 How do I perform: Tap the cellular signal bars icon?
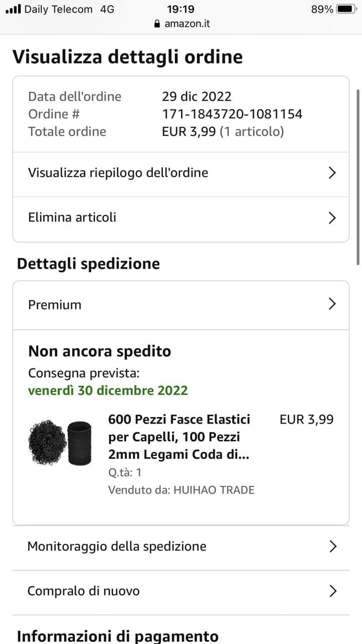click(x=13, y=9)
